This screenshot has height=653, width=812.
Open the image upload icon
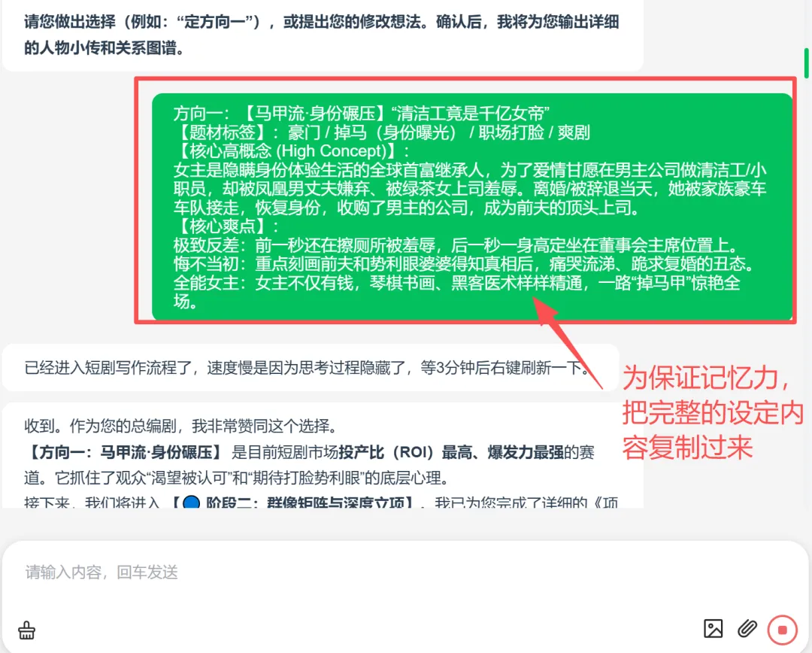[x=713, y=629]
